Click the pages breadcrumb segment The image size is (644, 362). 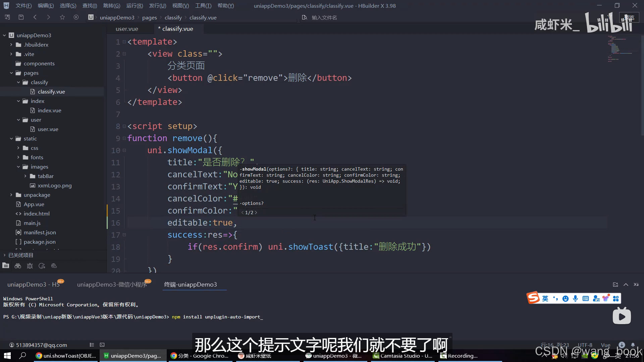click(x=149, y=17)
